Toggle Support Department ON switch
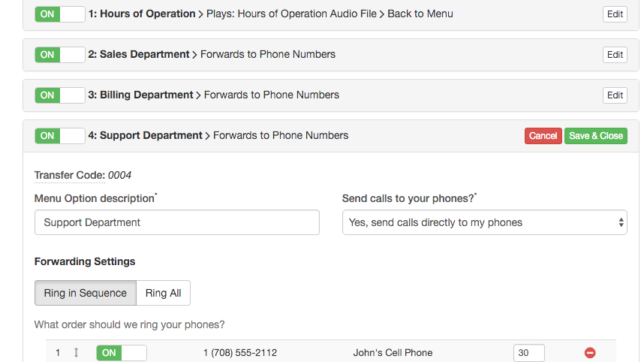The width and height of the screenshot is (644, 362). pyautogui.click(x=60, y=136)
